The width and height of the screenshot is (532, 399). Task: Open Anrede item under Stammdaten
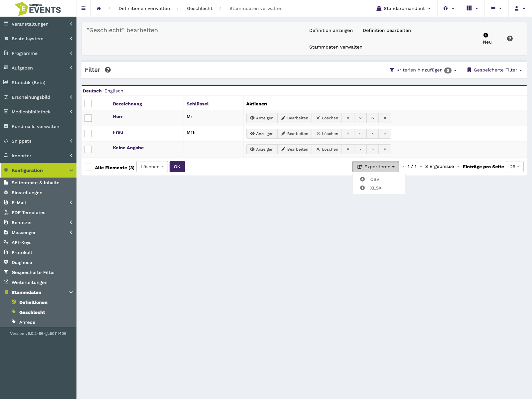(x=27, y=322)
